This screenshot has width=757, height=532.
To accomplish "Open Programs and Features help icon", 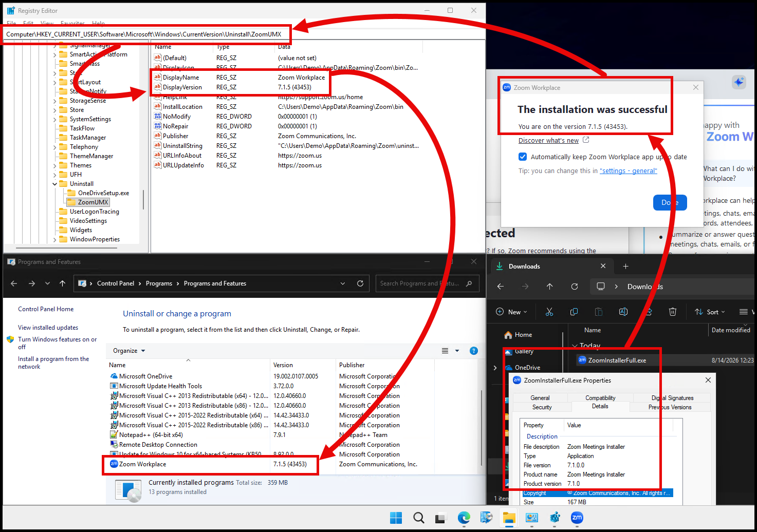I will click(x=474, y=351).
